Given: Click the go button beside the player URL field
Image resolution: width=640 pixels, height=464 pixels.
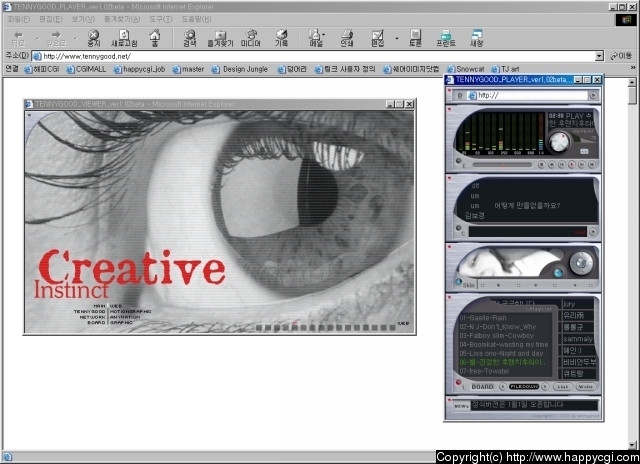Looking at the screenshot, I should (x=593, y=95).
